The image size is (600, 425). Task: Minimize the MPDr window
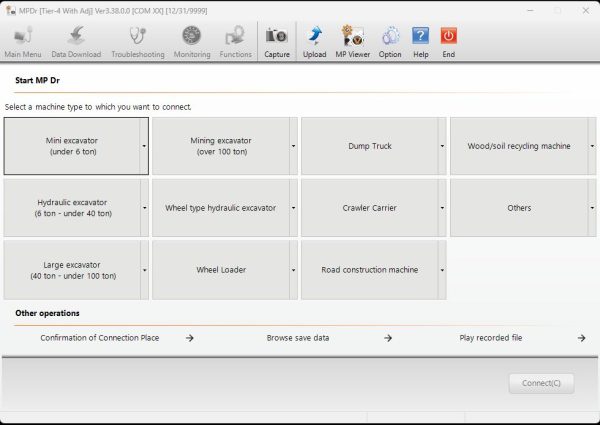pyautogui.click(x=530, y=11)
